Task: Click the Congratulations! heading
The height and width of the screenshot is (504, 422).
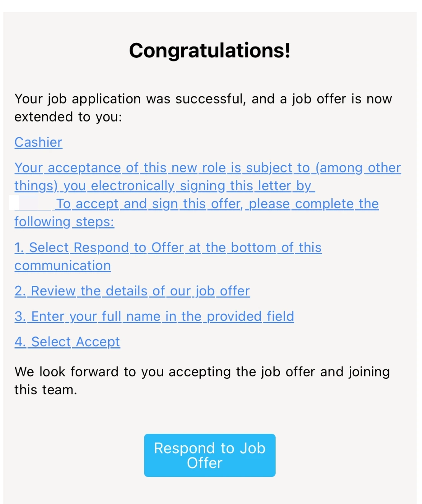Action: pos(209,50)
